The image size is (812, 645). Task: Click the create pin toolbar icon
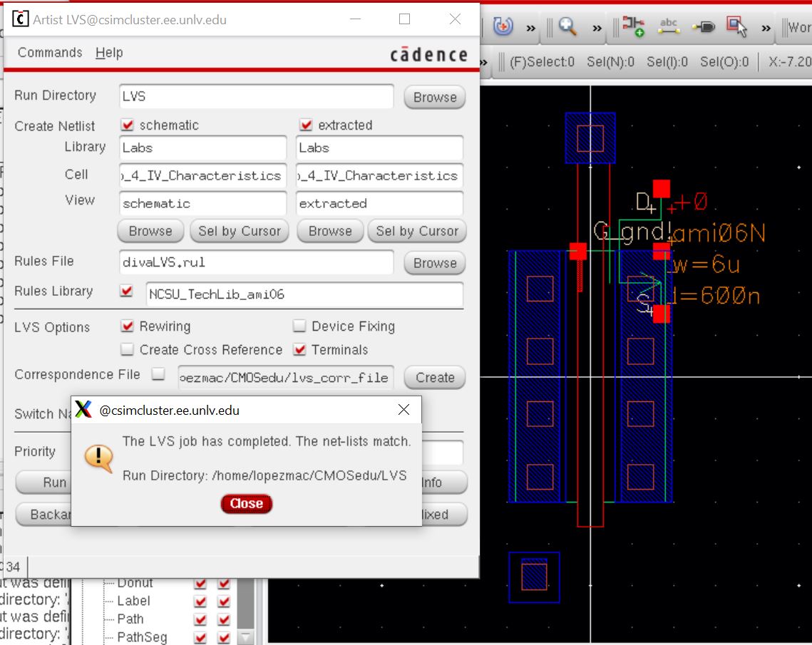pyautogui.click(x=704, y=27)
